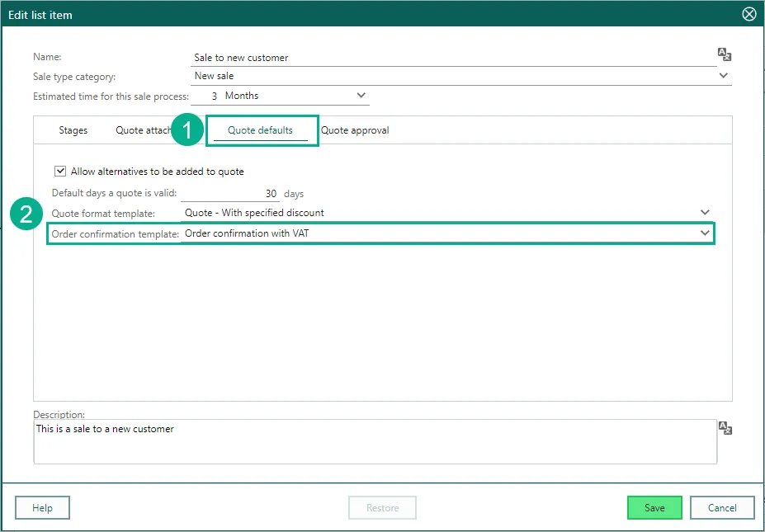Go to the Quote approval tab
765x532 pixels.
click(355, 130)
